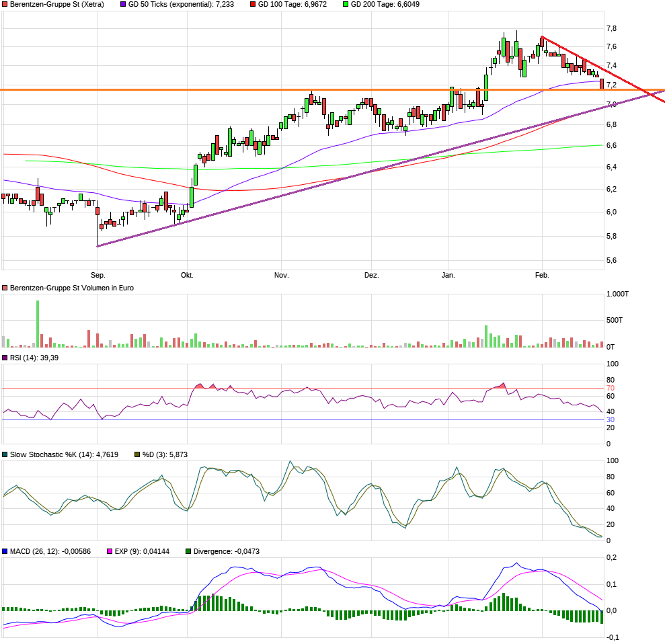Viewport: 665px width, 644px height.
Task: Click the 500T volume axis label
Action: tap(615, 320)
